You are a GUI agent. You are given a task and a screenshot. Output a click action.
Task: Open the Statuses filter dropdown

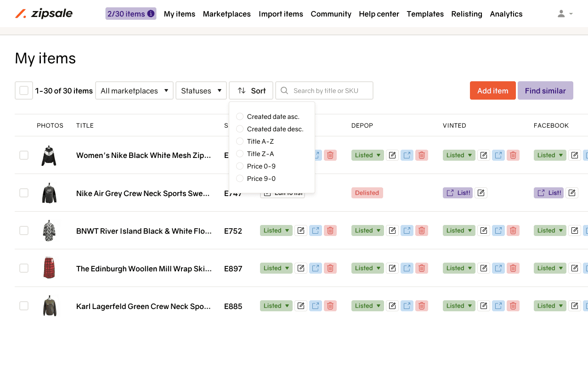(201, 90)
